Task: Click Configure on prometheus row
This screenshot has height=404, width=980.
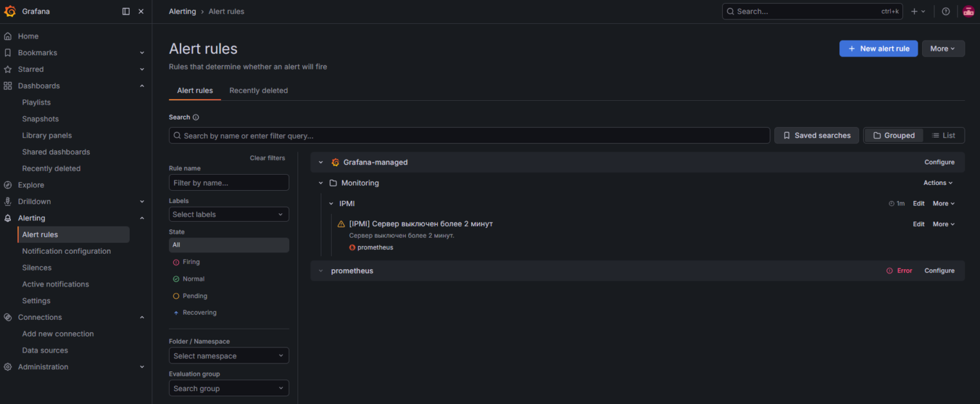Action: [x=940, y=271]
